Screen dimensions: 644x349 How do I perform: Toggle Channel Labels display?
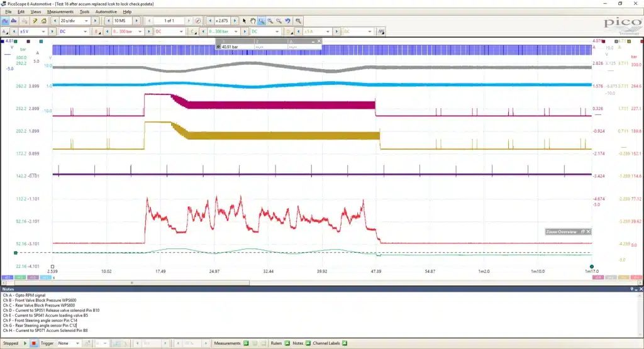[345, 343]
